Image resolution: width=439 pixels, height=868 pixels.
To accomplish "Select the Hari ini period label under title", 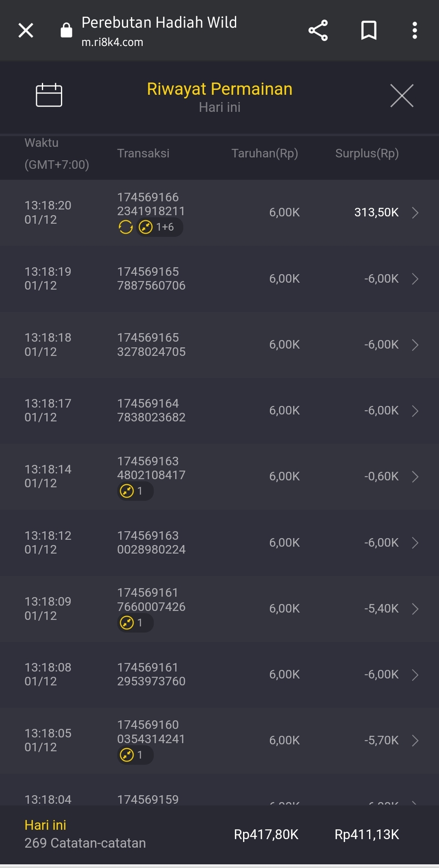I will coord(219,107).
